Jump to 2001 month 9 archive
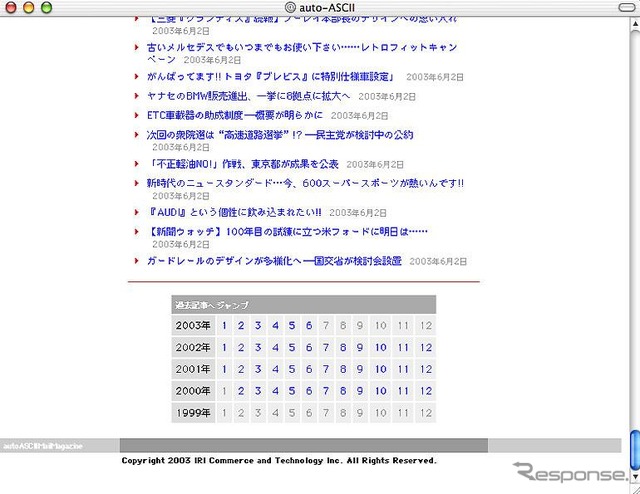This screenshot has width=640, height=494. 360,369
